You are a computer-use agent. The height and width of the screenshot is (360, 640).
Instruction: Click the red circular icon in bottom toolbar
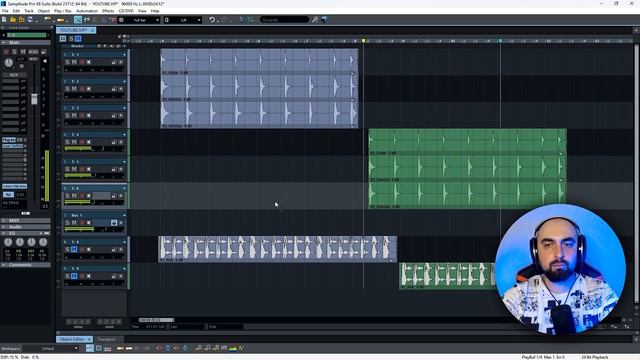click(159, 348)
